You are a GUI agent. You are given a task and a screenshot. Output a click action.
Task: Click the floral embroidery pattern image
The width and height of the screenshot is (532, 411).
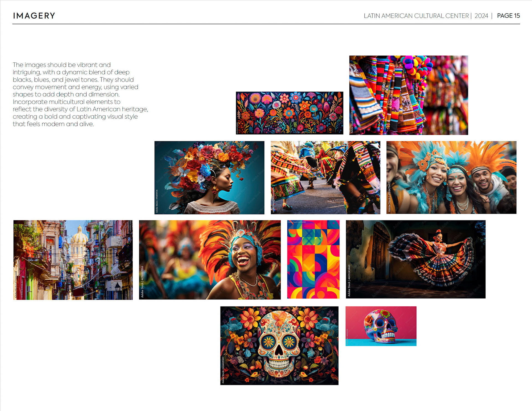point(289,113)
